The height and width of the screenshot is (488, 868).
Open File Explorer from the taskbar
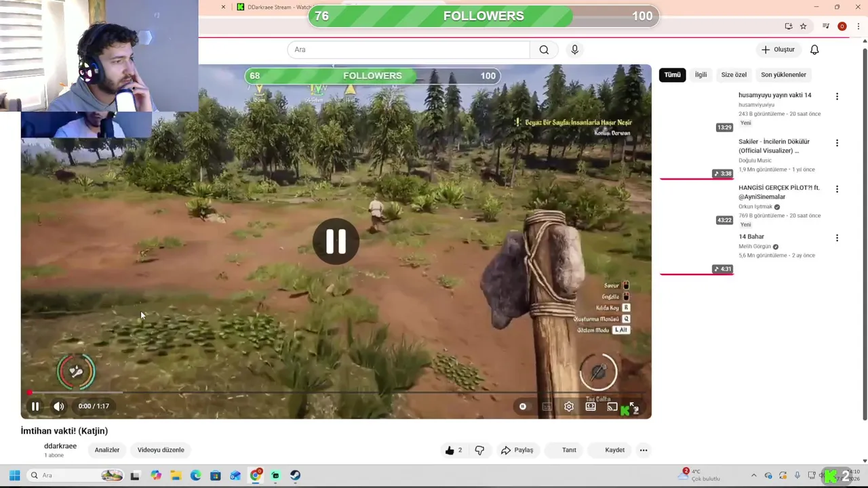pyautogui.click(x=176, y=475)
